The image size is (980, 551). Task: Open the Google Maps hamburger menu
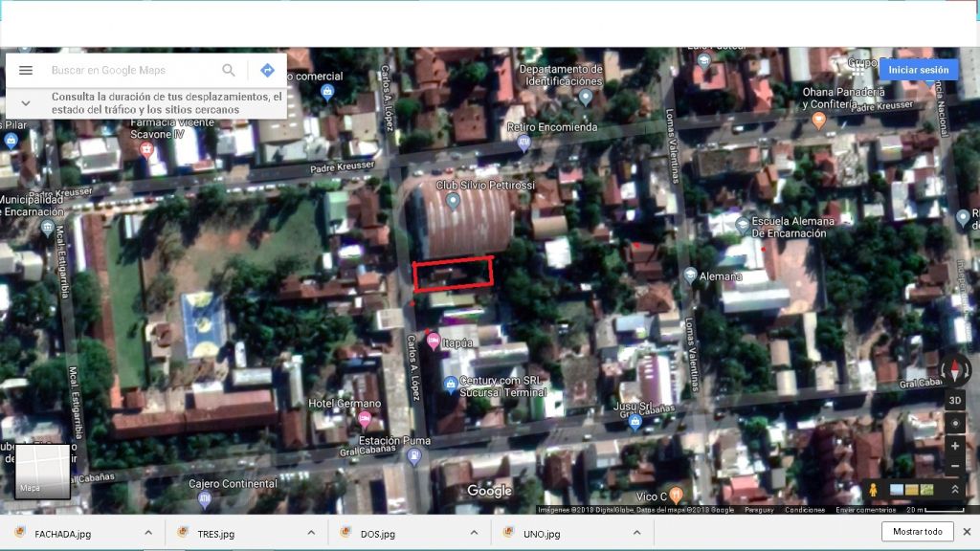pos(26,70)
